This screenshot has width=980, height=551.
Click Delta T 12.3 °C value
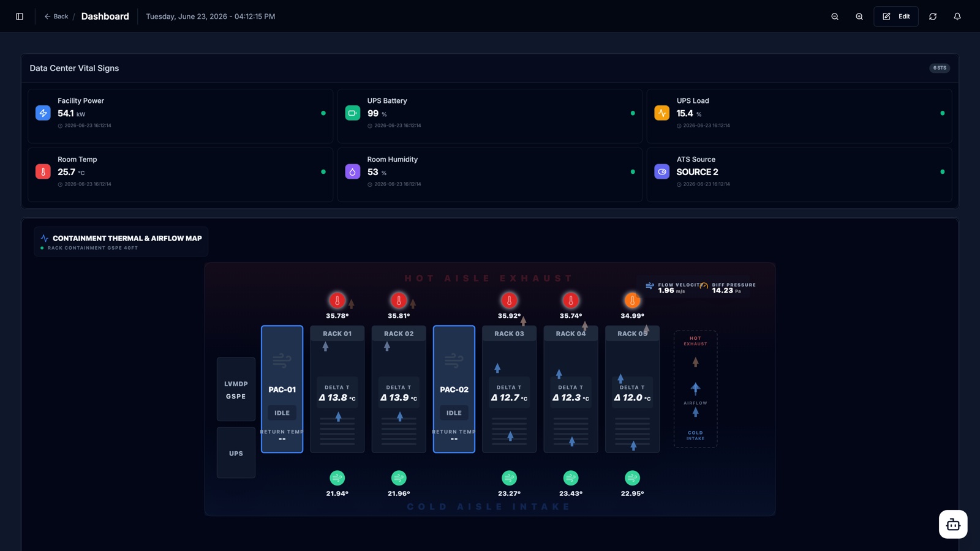click(x=571, y=398)
